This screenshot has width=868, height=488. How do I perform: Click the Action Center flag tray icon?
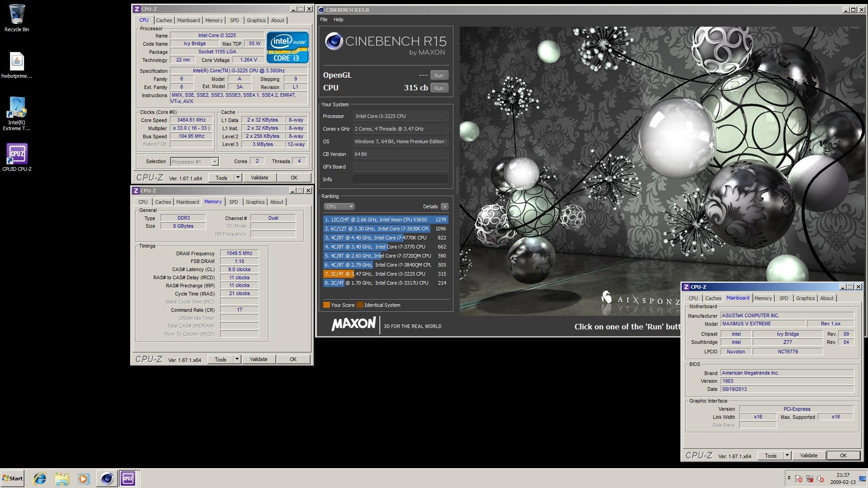tap(799, 479)
